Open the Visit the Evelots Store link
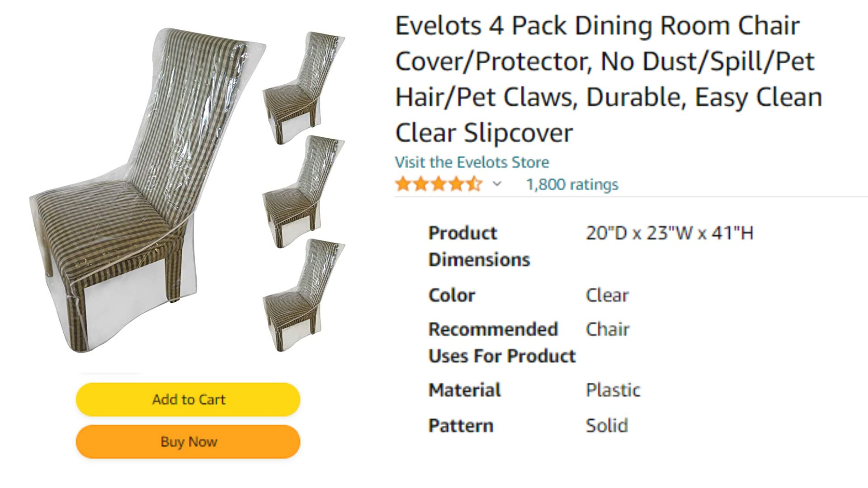Image resolution: width=868 pixels, height=488 pixels. (x=472, y=162)
